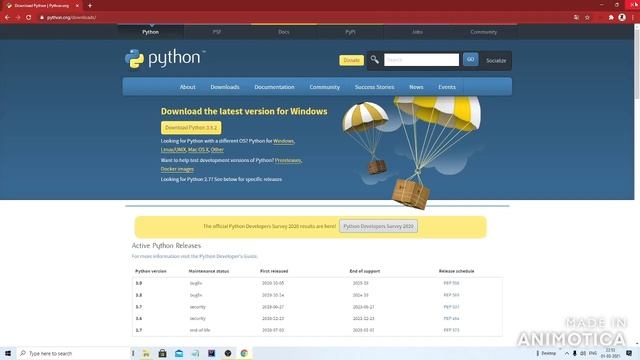Open the Success Stories menu
Image resolution: width=640 pixels, height=360 pixels.
(374, 87)
